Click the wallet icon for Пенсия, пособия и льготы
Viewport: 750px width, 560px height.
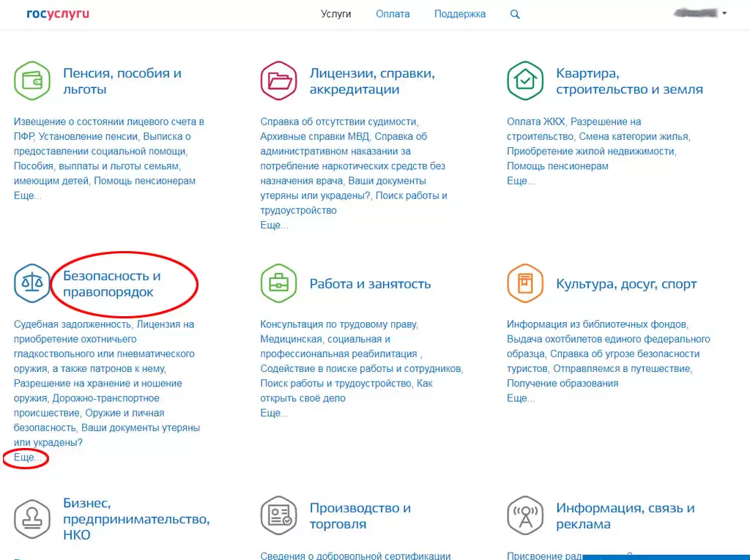pyautogui.click(x=32, y=81)
